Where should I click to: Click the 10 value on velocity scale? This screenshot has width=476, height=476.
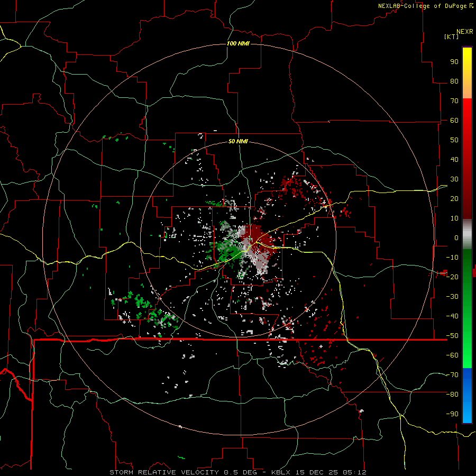(454, 218)
